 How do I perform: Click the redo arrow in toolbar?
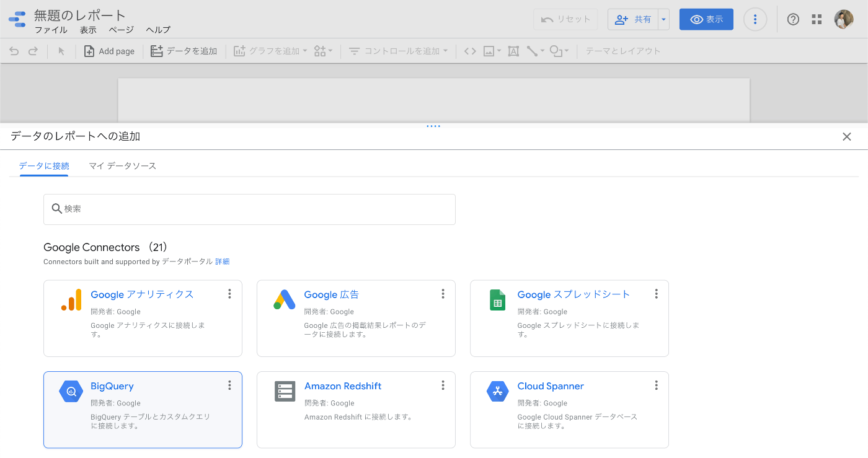click(x=33, y=51)
